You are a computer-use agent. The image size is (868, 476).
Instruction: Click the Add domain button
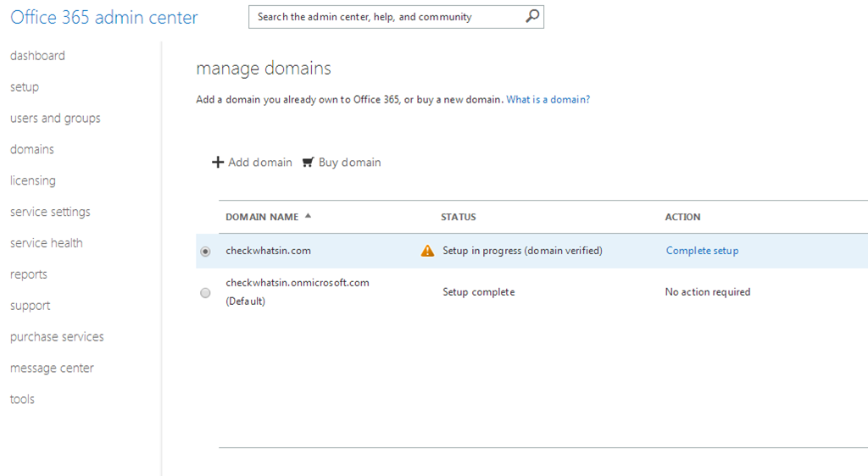point(252,162)
